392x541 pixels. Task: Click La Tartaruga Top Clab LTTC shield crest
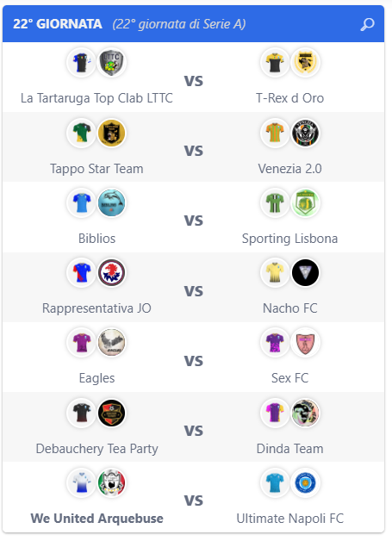coord(111,62)
